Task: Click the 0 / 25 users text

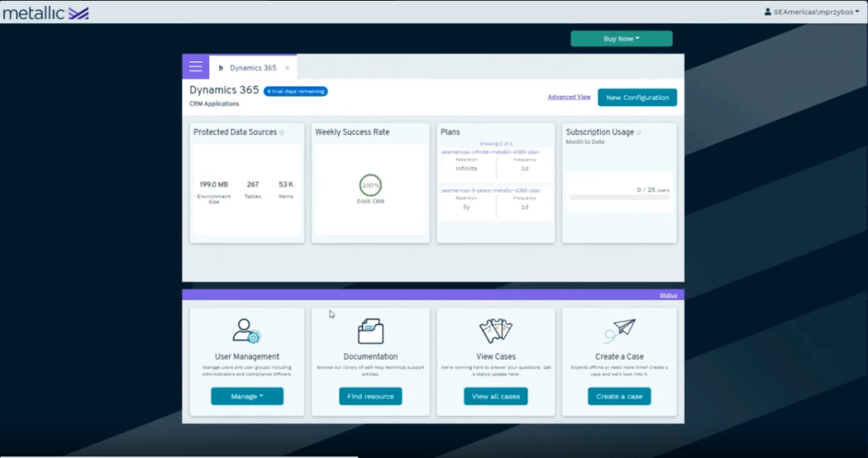Action: pos(653,189)
